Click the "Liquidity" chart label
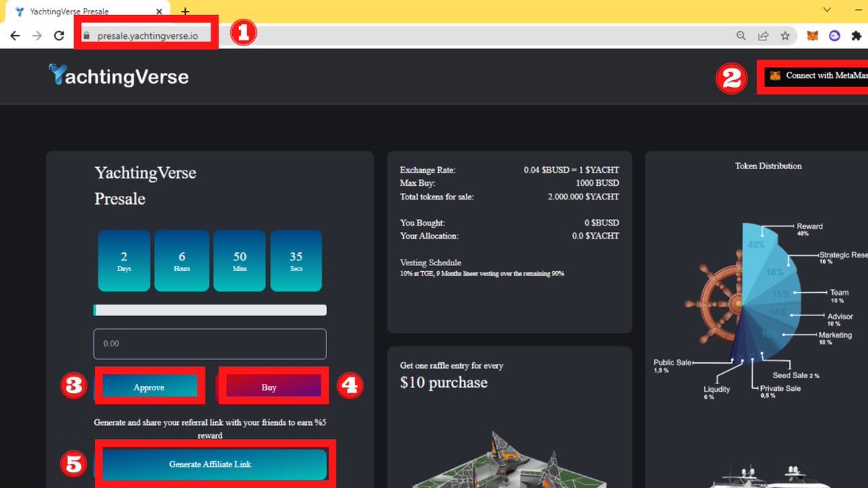Image resolution: width=868 pixels, height=488 pixels. tap(717, 389)
